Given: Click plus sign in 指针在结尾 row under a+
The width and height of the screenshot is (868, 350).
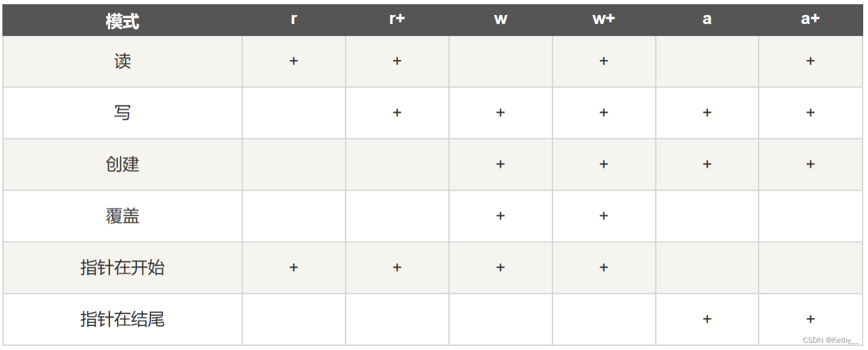Looking at the screenshot, I should (810, 319).
